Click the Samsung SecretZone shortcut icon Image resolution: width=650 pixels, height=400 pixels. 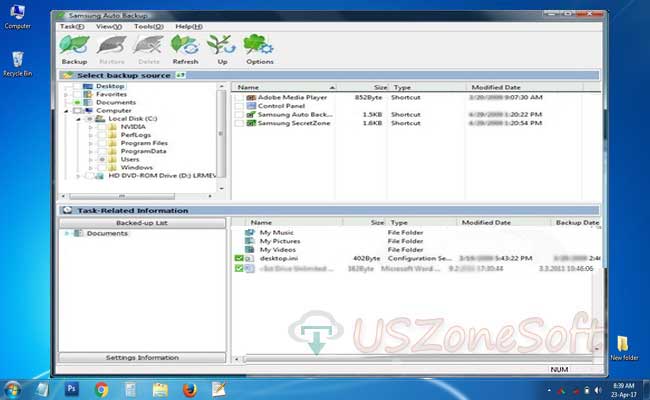click(251, 123)
